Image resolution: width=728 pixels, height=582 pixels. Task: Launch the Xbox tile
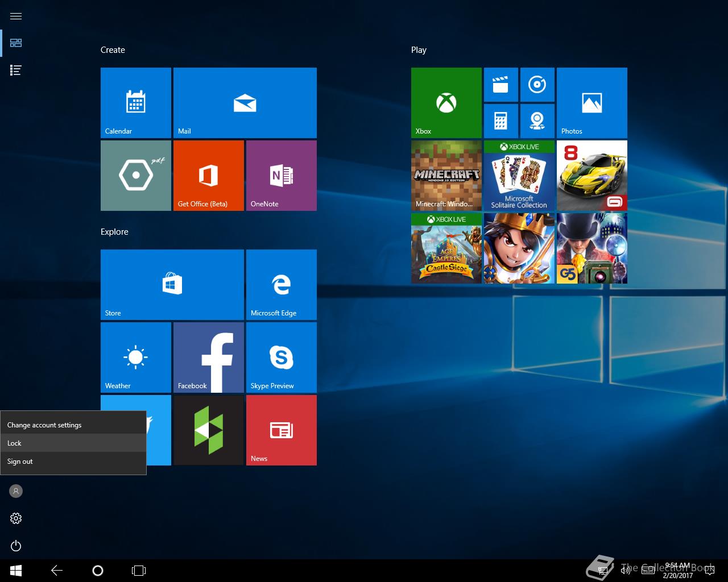pyautogui.click(x=446, y=103)
